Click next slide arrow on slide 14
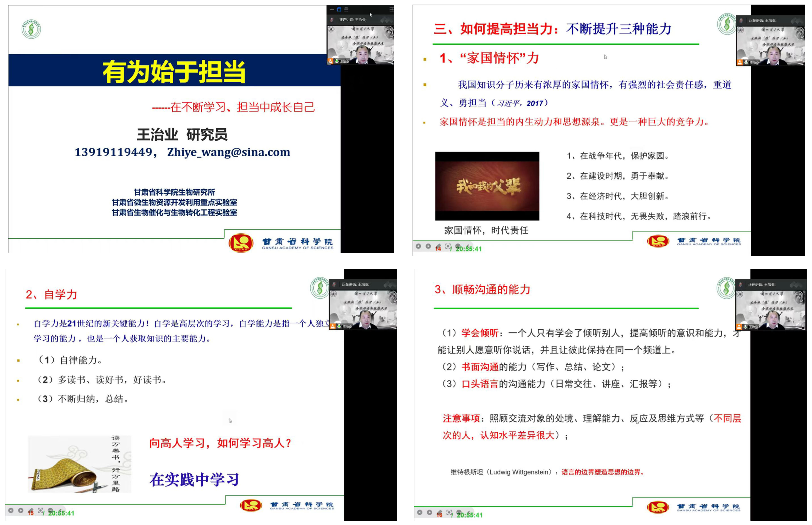This screenshot has height=525, width=812. pos(428,247)
